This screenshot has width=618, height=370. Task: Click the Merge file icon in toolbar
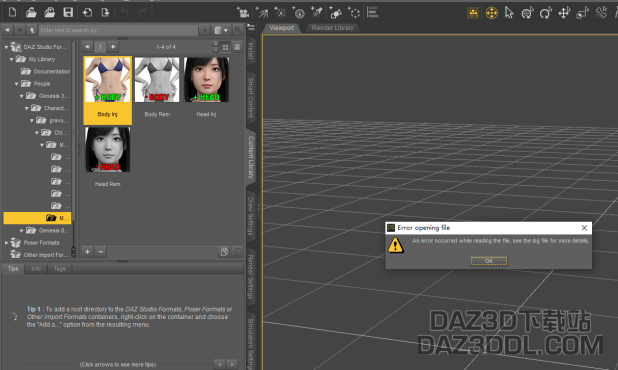pos(50,13)
